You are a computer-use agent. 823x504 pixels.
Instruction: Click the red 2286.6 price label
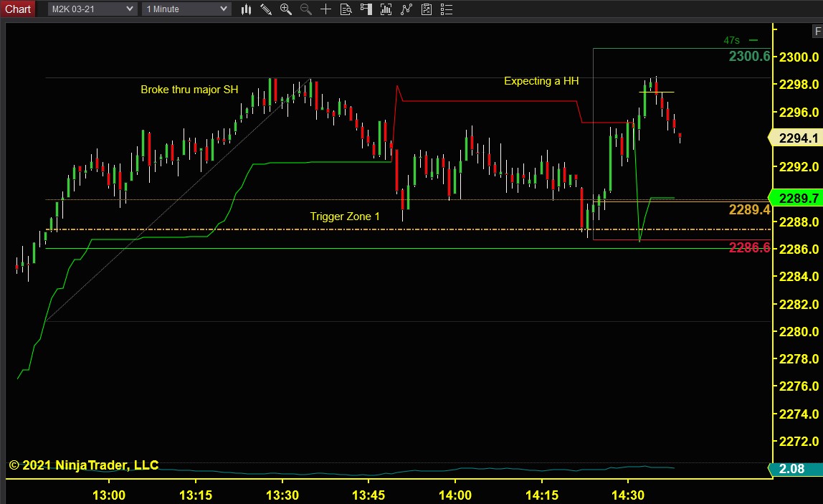[x=750, y=247]
